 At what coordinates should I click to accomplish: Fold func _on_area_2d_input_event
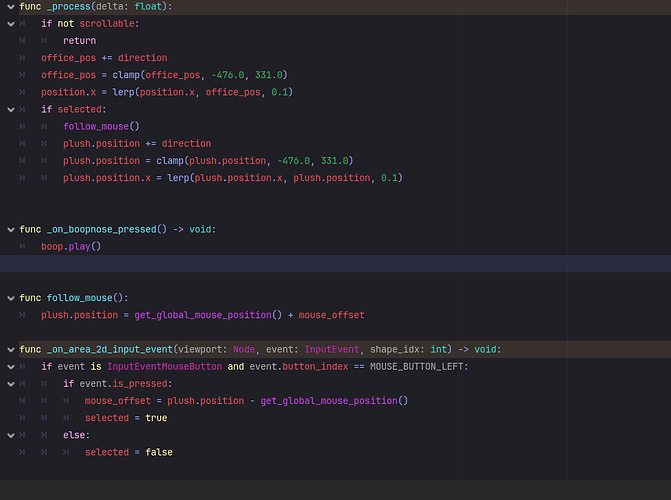[x=11, y=350]
